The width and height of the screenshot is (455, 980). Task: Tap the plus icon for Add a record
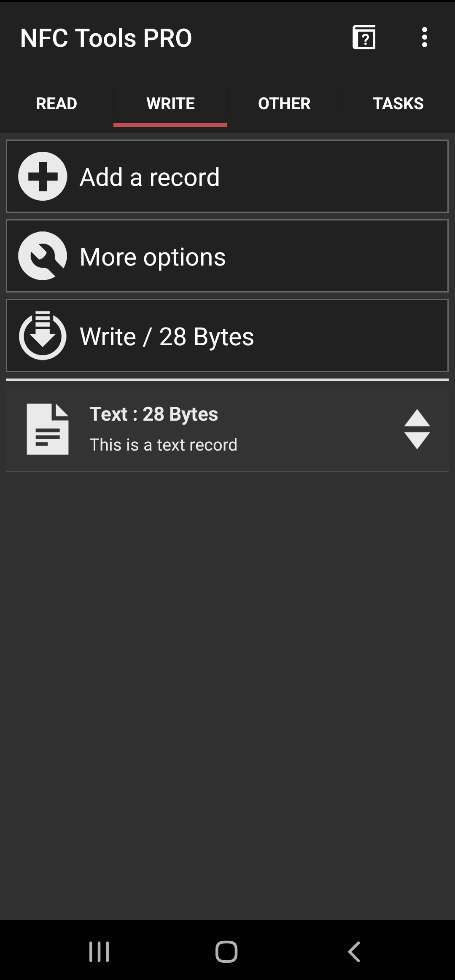[x=43, y=176]
